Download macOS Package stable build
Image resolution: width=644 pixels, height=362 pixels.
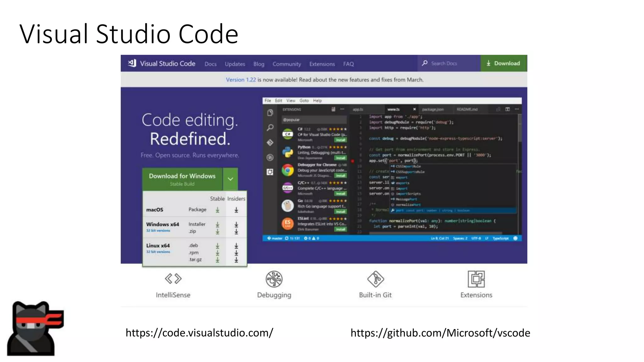pyautogui.click(x=217, y=210)
